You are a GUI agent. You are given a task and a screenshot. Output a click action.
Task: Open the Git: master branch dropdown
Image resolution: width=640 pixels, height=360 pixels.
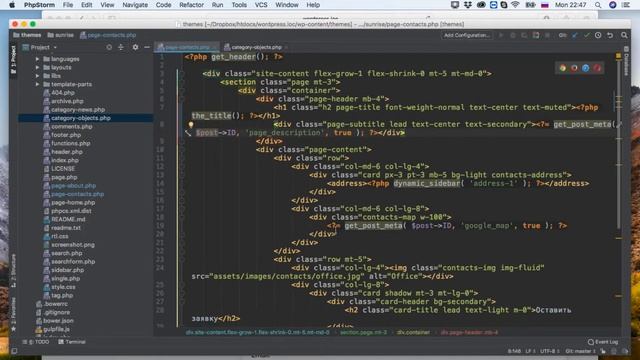pyautogui.click(x=580, y=351)
